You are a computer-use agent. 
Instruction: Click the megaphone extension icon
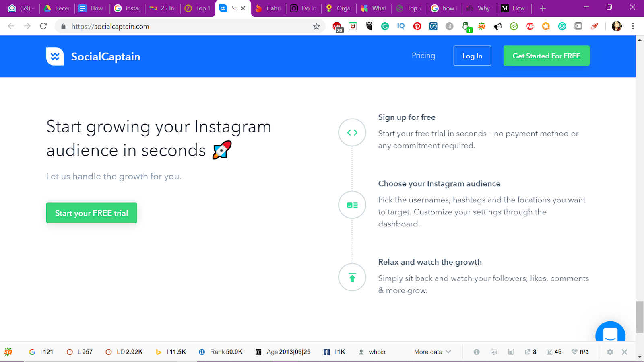498,26
